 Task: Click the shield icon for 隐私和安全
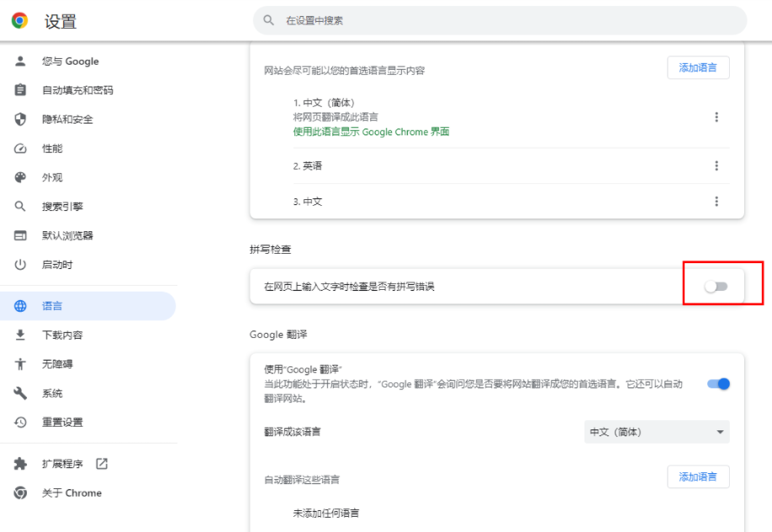[x=20, y=119]
